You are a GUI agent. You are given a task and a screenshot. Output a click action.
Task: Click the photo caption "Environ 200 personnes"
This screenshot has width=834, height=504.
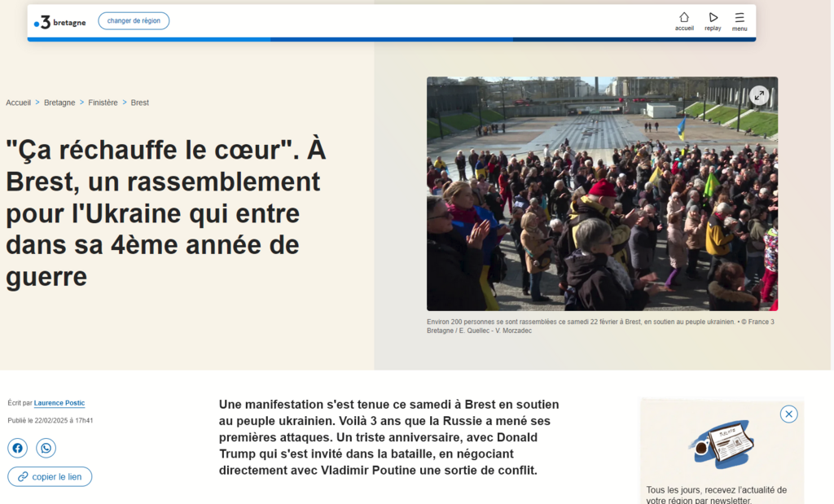tap(600, 326)
